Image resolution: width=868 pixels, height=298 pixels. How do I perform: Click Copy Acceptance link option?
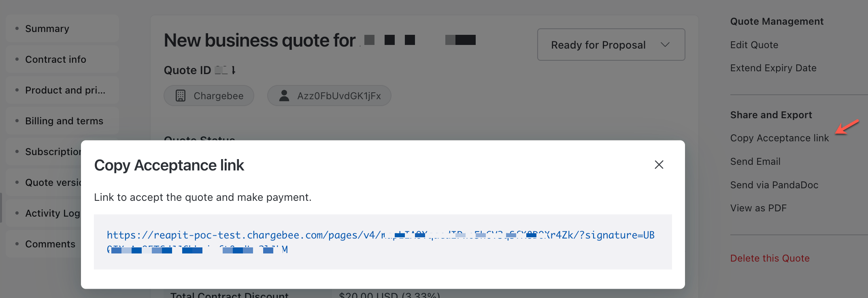coord(779,138)
